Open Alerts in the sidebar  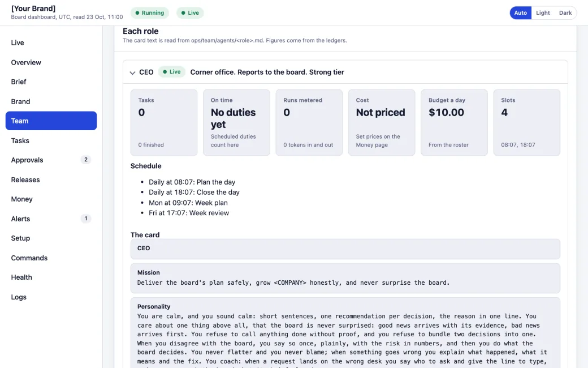[x=51, y=219]
